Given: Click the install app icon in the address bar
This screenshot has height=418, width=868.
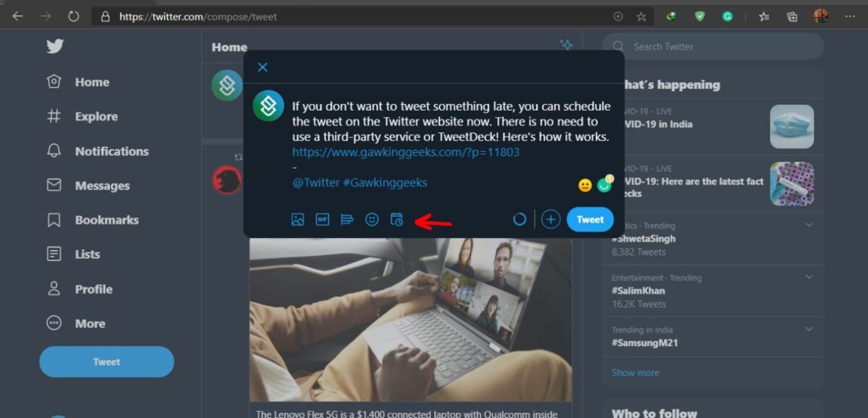Looking at the screenshot, I should pyautogui.click(x=618, y=16).
